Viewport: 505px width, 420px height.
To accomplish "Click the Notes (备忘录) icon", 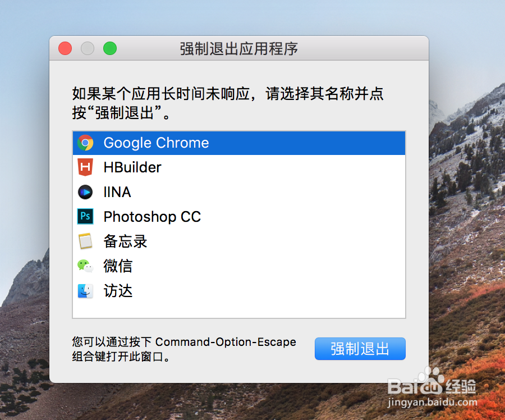I will pyautogui.click(x=85, y=241).
